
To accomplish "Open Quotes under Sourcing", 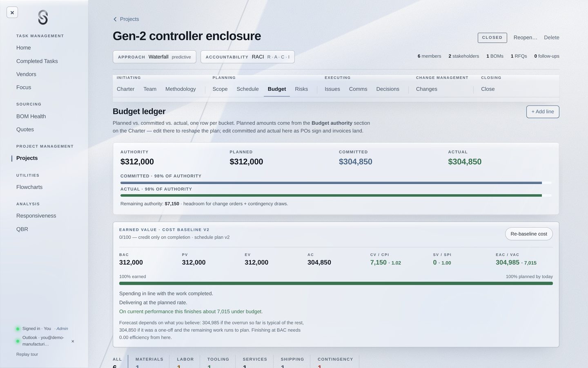I will point(25,130).
